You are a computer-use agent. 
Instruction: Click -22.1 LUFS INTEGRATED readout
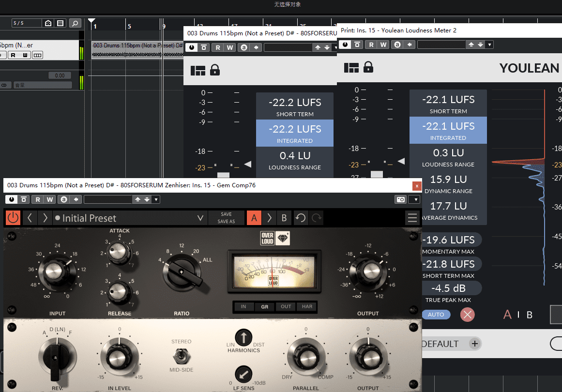448,130
